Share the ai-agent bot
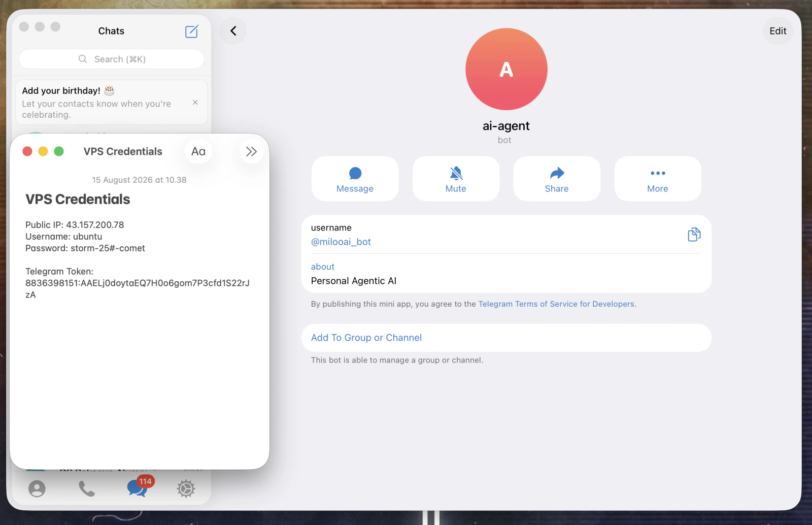Viewport: 812px width, 525px height. [557, 179]
